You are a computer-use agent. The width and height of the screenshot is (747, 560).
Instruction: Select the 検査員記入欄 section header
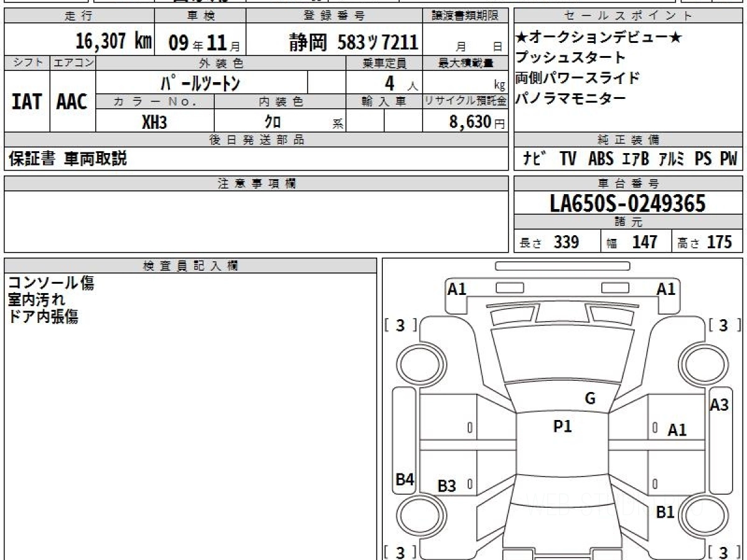coord(190,266)
